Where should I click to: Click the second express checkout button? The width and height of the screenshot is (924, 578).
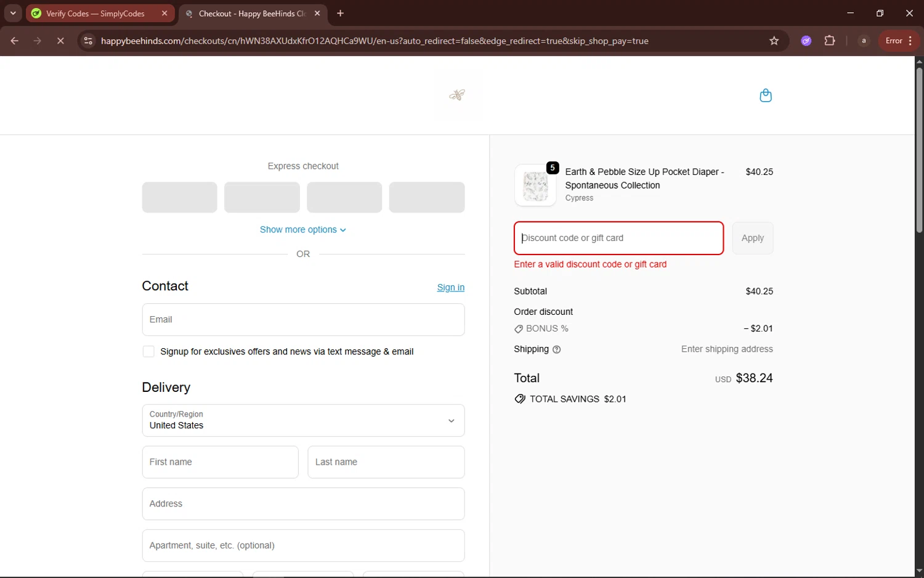(x=262, y=197)
